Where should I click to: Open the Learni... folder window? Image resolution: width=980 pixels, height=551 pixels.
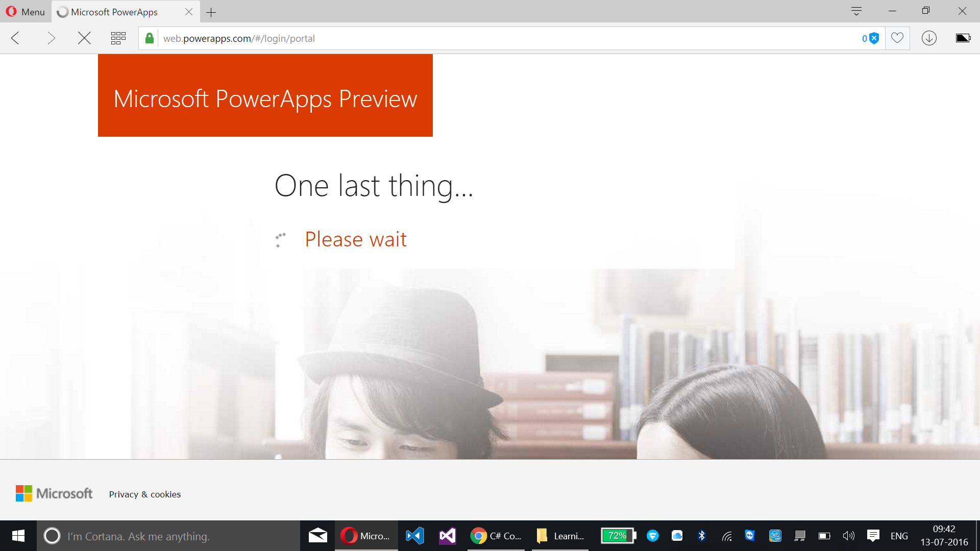[x=560, y=536]
